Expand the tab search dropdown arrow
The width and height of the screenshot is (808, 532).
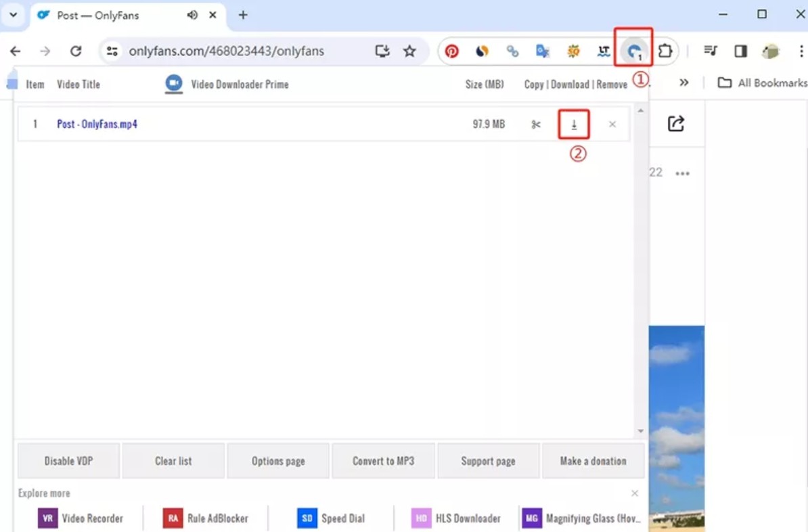[x=14, y=15]
